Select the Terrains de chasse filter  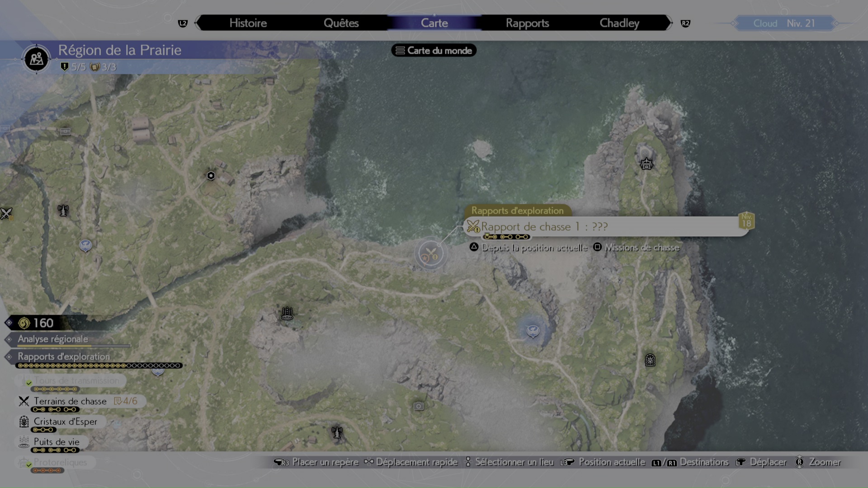point(70,401)
